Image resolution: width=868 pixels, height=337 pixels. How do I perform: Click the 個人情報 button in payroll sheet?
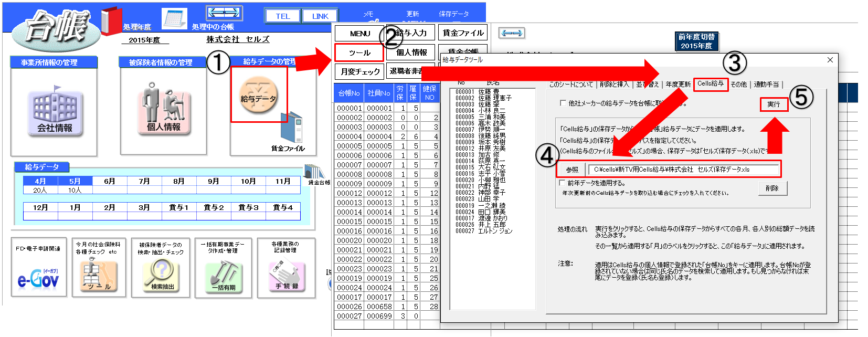(411, 52)
